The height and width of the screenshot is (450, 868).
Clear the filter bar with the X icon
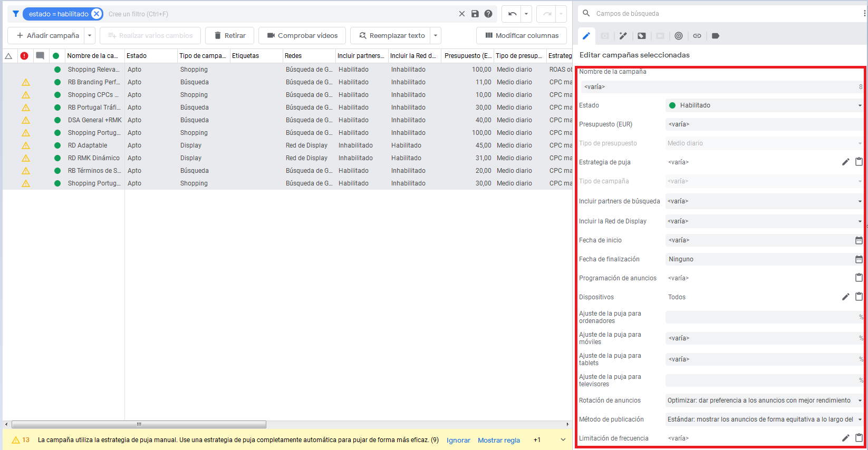coord(462,14)
